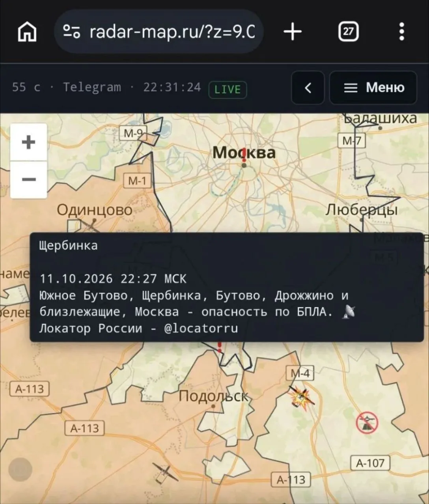Click the A-107 road shield
This screenshot has width=429, height=504.
coord(370,463)
